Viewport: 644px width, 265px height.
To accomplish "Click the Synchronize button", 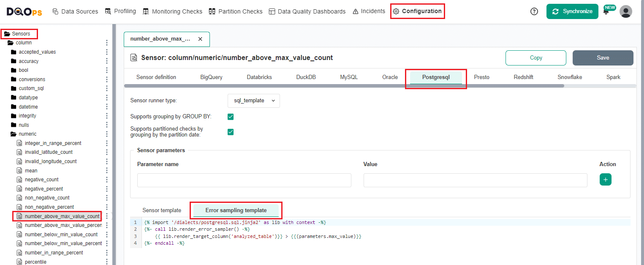I will pyautogui.click(x=572, y=11).
